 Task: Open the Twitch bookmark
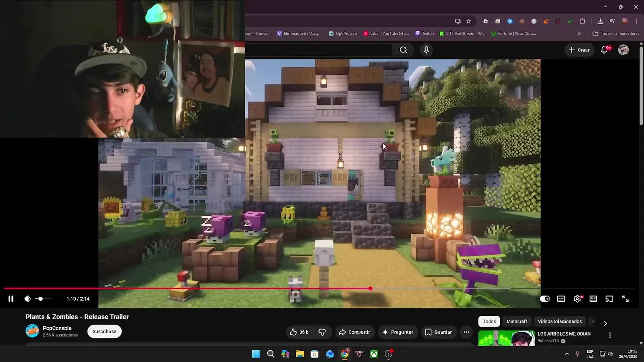pos(424,34)
